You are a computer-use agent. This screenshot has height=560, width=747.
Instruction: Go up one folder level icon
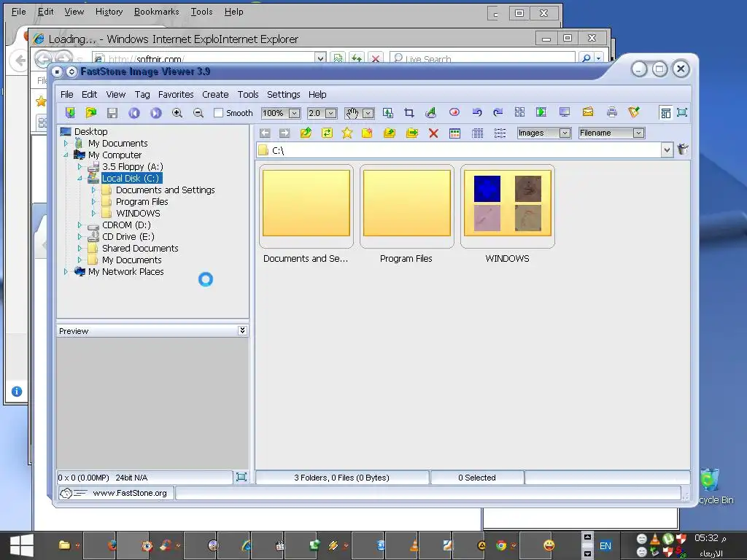click(306, 133)
